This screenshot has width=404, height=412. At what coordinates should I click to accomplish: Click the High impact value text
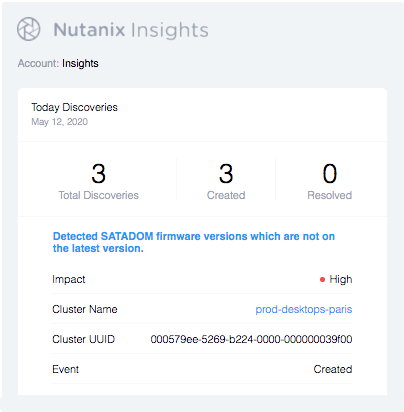pos(341,279)
